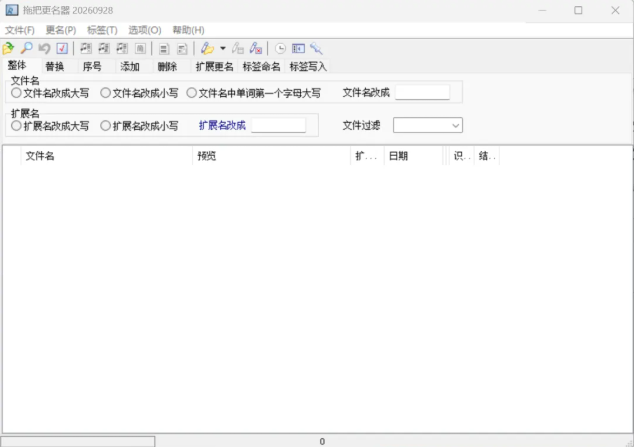Sort by the 日期 column header
The height and width of the screenshot is (447, 634).
414,156
